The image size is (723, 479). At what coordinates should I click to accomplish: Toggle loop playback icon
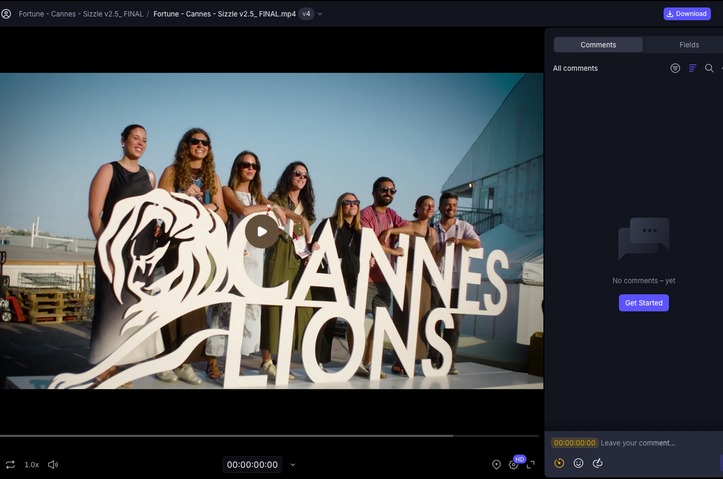10,464
